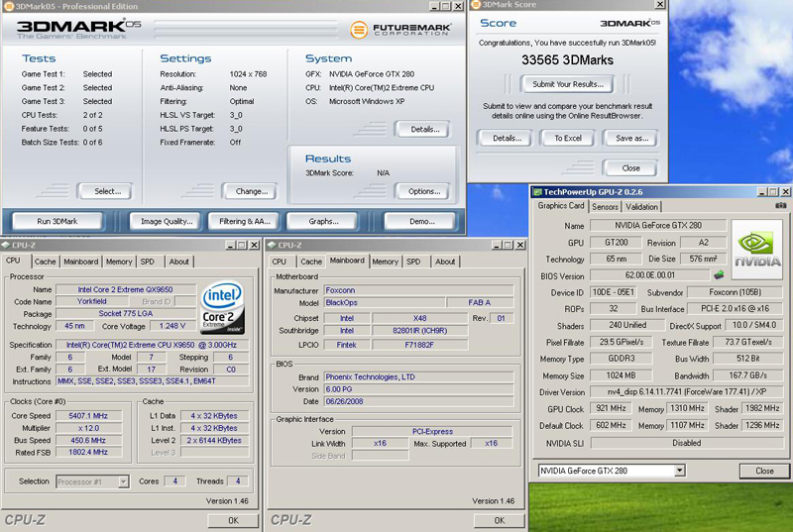Image resolution: width=793 pixels, height=532 pixels.
Task: Click BIOS date 06/26/2008 field
Action: pos(418,401)
